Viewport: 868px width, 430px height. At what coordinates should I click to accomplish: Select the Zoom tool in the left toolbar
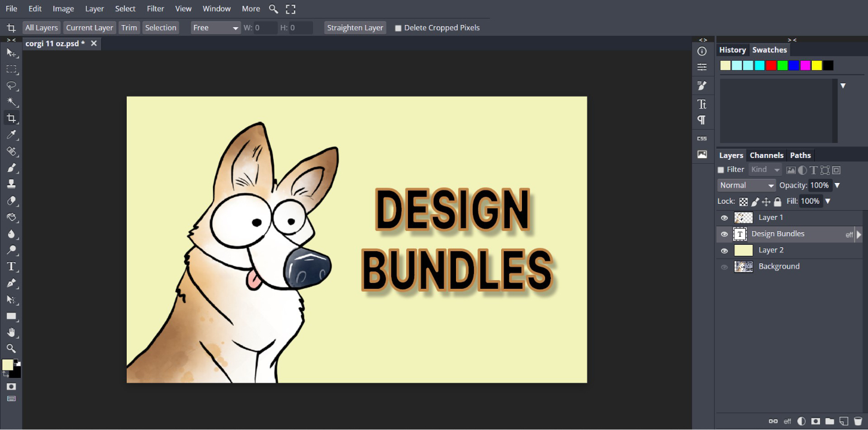click(11, 348)
